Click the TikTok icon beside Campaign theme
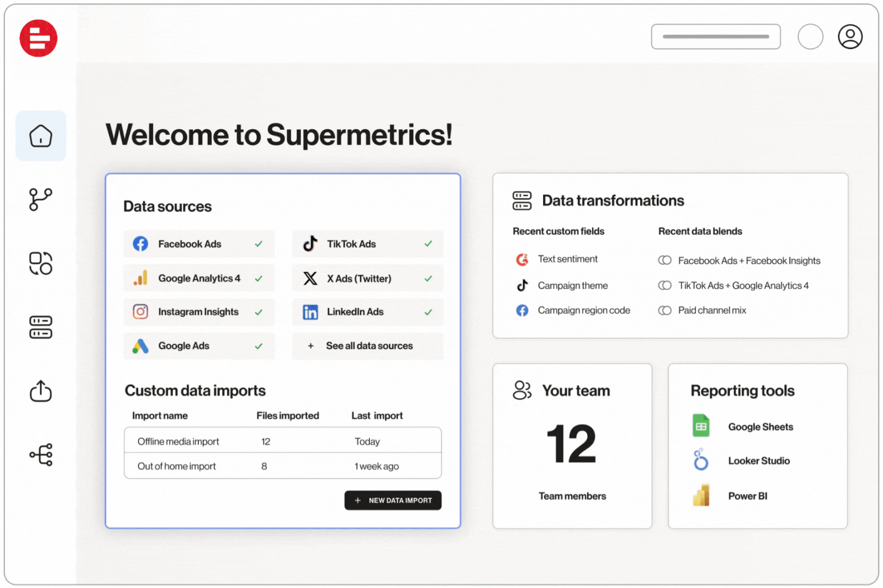The image size is (883, 588). click(522, 285)
